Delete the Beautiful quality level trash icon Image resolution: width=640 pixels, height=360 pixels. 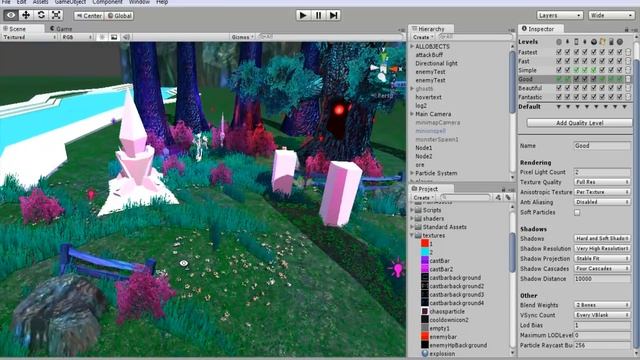628,88
